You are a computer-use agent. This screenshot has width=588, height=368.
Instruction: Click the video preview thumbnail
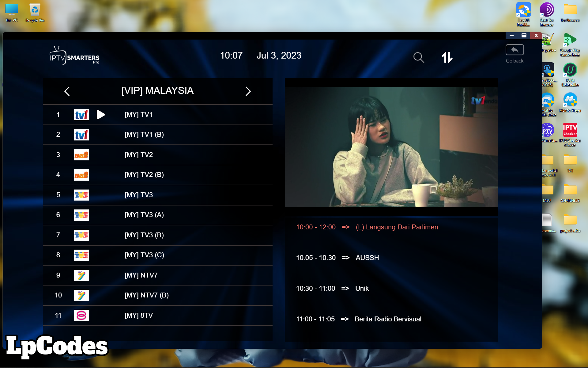(391, 147)
